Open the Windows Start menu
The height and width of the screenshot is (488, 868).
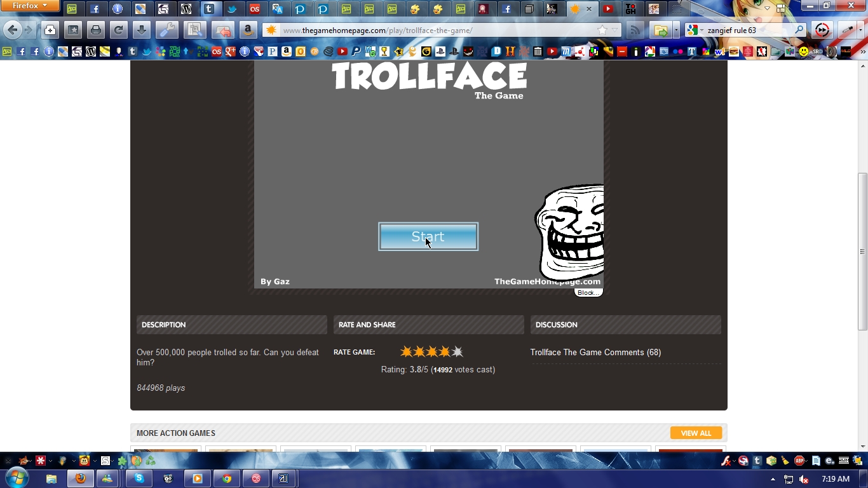(16, 478)
